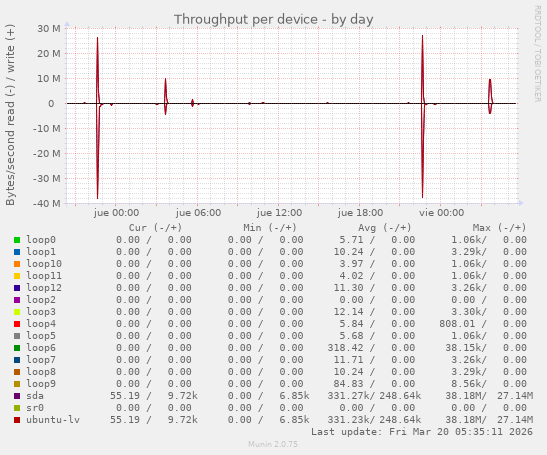Click sda max value '38.18M/ 27.14M'
547x455 pixels.
pos(489,396)
